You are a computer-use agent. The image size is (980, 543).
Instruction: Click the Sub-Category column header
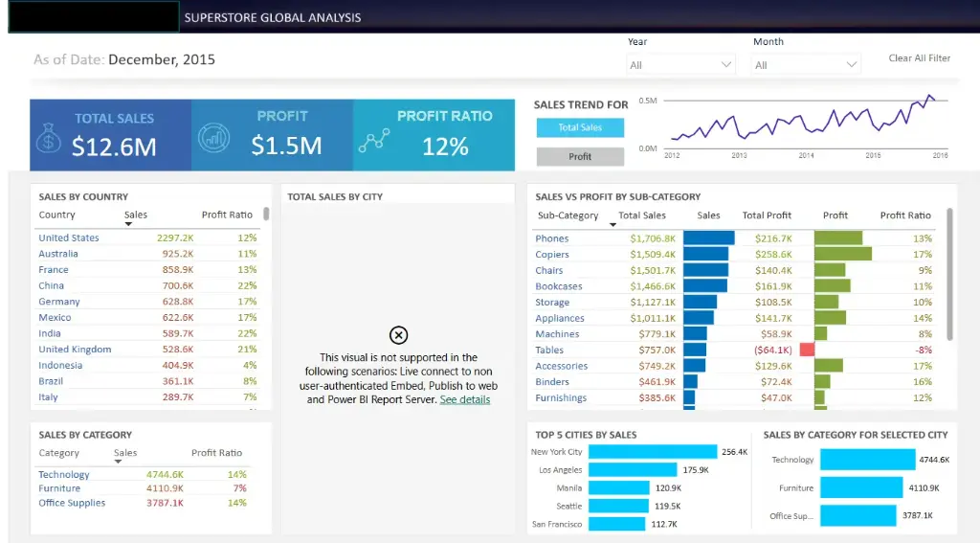(x=568, y=215)
